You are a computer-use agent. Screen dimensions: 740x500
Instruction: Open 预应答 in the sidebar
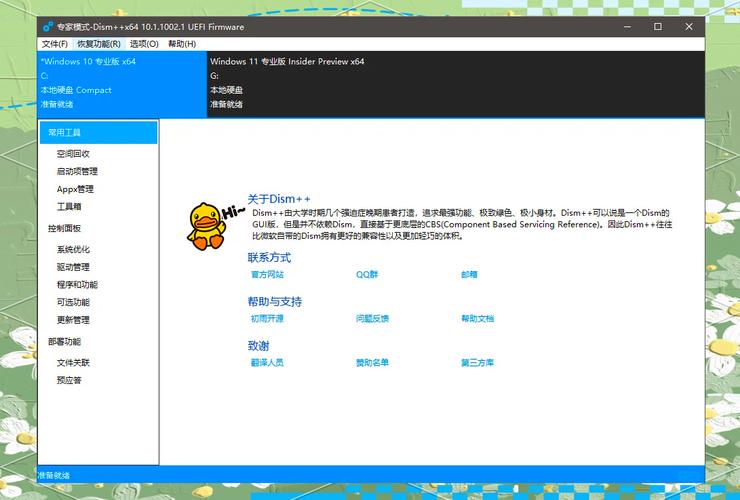pyautogui.click(x=69, y=380)
